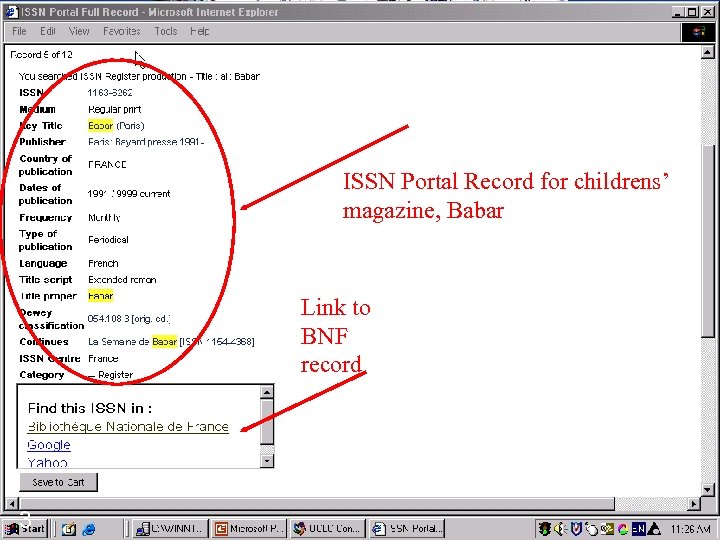This screenshot has width=720, height=540.
Task: Click the ISSN value 1163-5262
Action: pyautogui.click(x=110, y=93)
